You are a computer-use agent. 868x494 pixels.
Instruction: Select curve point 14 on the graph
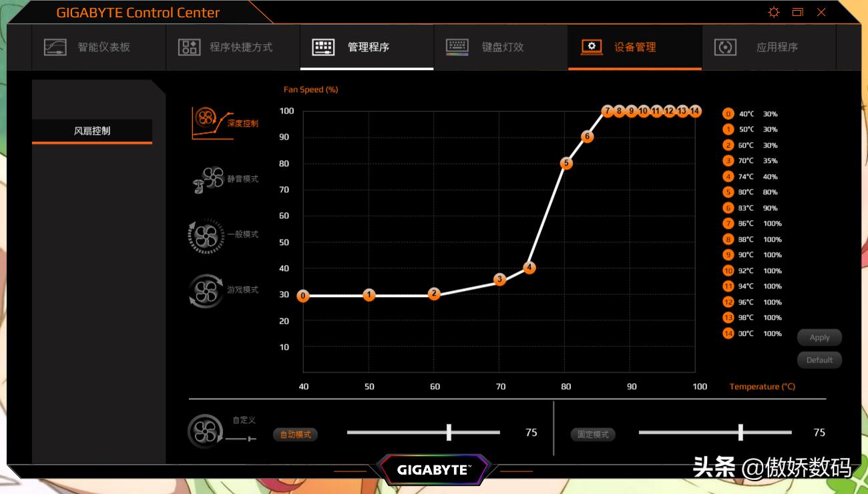click(x=695, y=111)
